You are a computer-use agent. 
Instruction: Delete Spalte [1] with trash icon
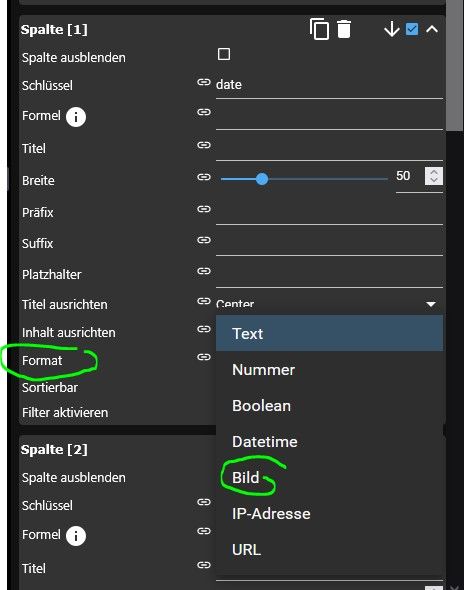[x=344, y=29]
